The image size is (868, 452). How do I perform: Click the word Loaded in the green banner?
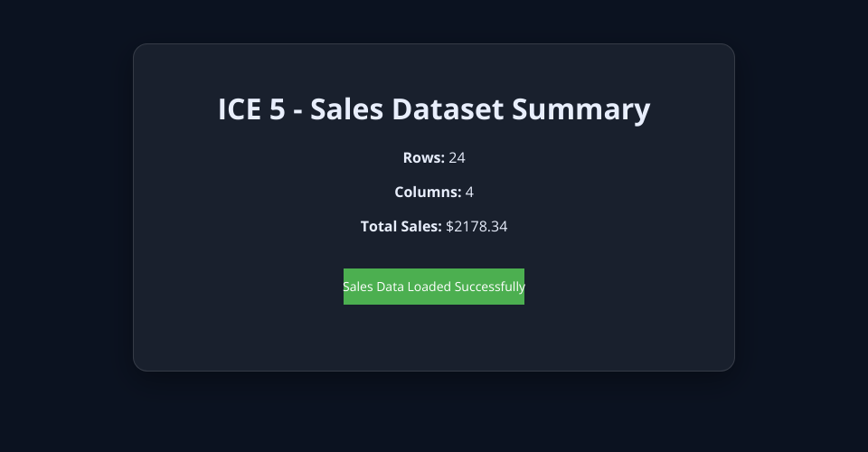[x=429, y=287]
